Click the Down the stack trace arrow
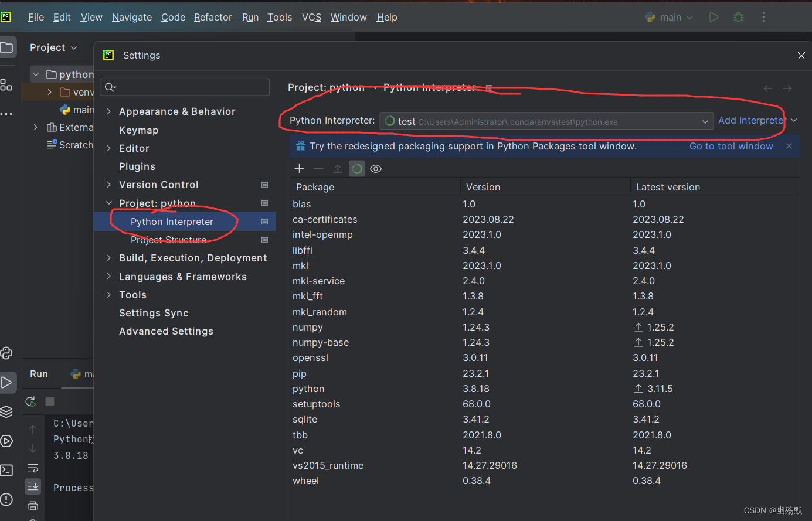The width and height of the screenshot is (812, 521). pos(33,448)
